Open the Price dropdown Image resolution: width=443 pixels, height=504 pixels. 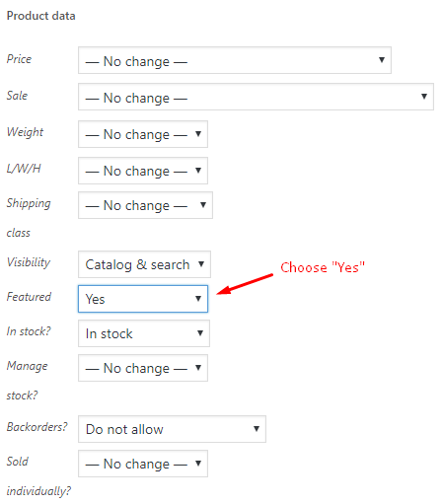[235, 60]
